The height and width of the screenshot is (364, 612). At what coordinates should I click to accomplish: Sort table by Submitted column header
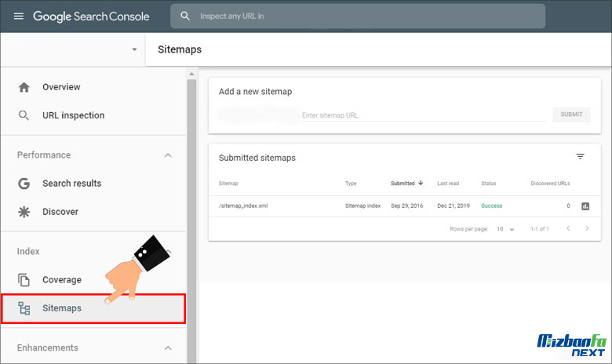pos(403,184)
